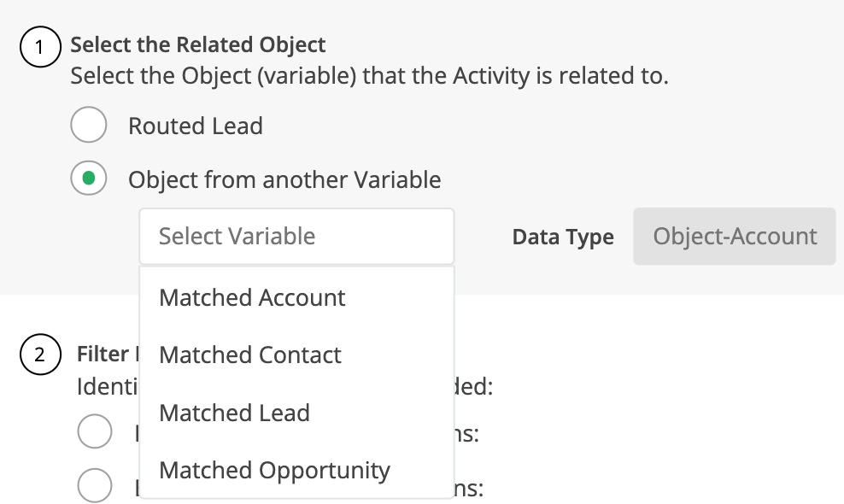
Task: Select the first radio button under step 2
Action: 94,431
